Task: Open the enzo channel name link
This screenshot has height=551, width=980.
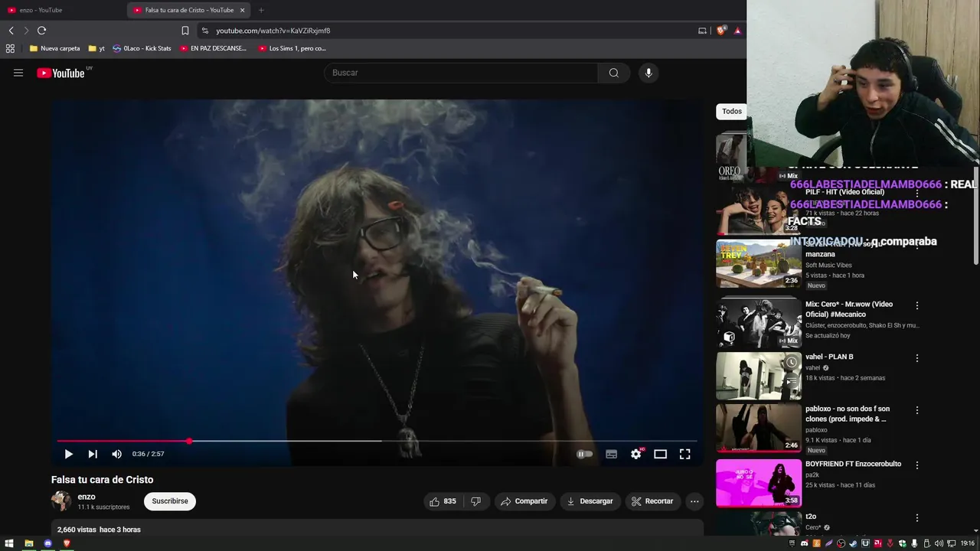Action: (x=87, y=497)
